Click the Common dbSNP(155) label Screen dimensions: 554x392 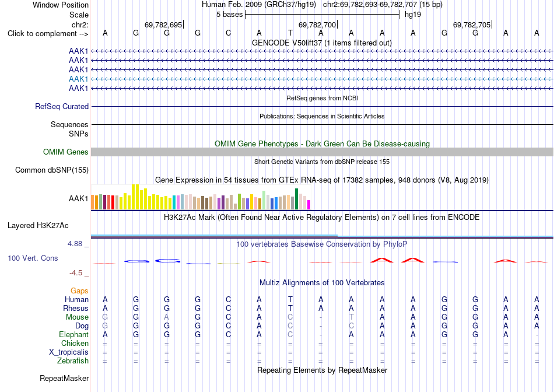(52, 170)
